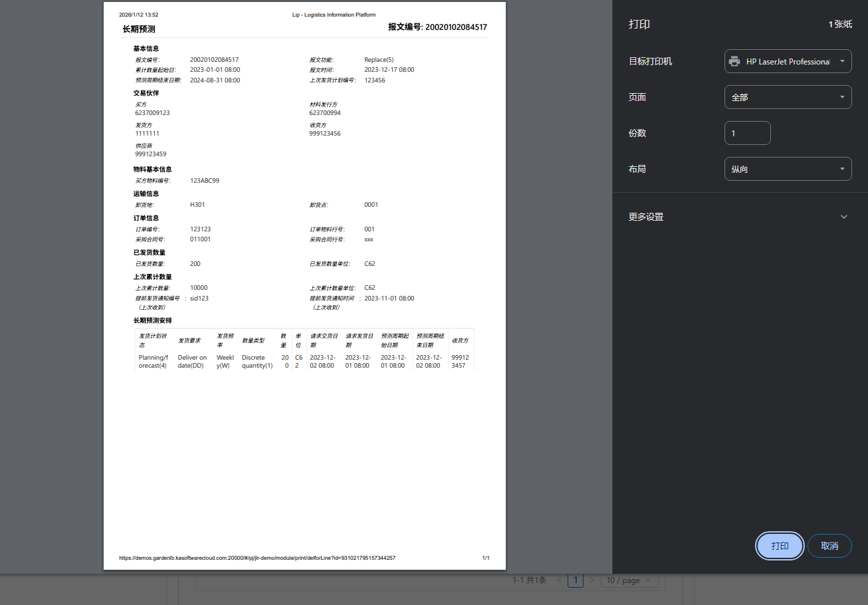Click the 基本信息 section heading in preview
The image size is (868, 605).
(x=146, y=49)
